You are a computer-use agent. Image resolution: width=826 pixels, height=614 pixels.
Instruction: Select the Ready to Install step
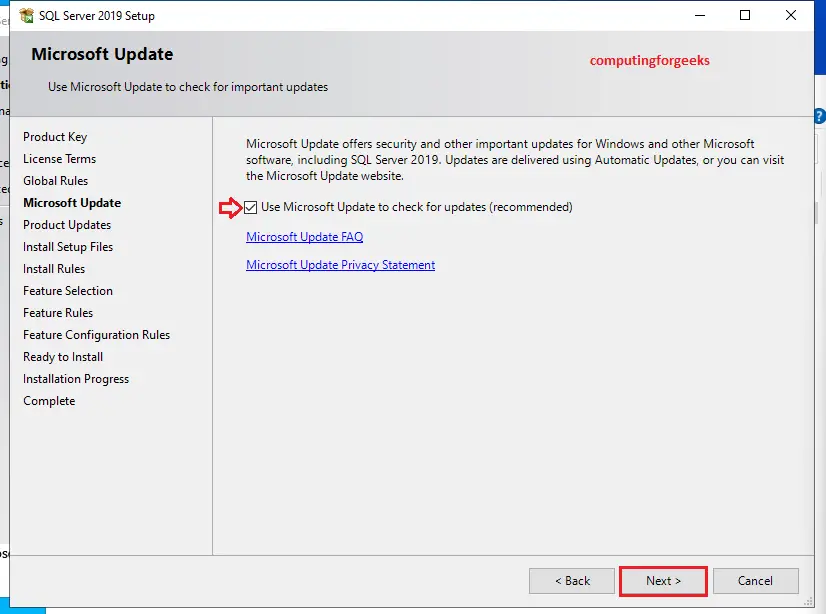(63, 357)
